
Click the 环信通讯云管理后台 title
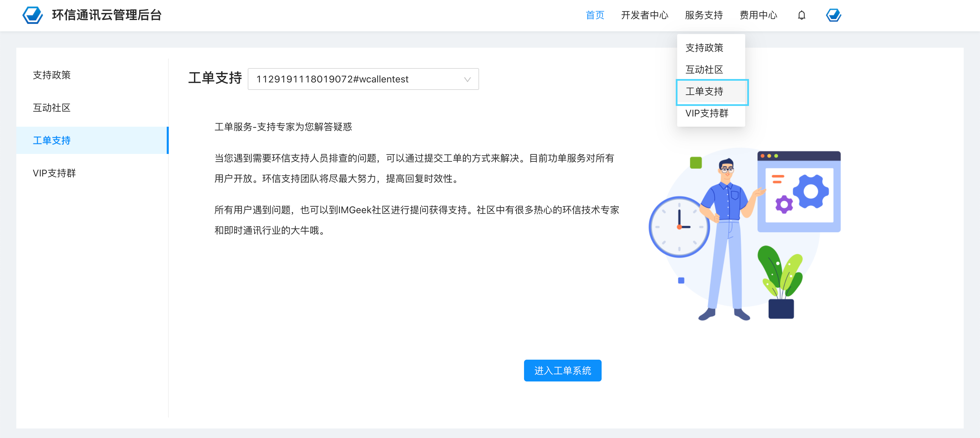pyautogui.click(x=107, y=15)
